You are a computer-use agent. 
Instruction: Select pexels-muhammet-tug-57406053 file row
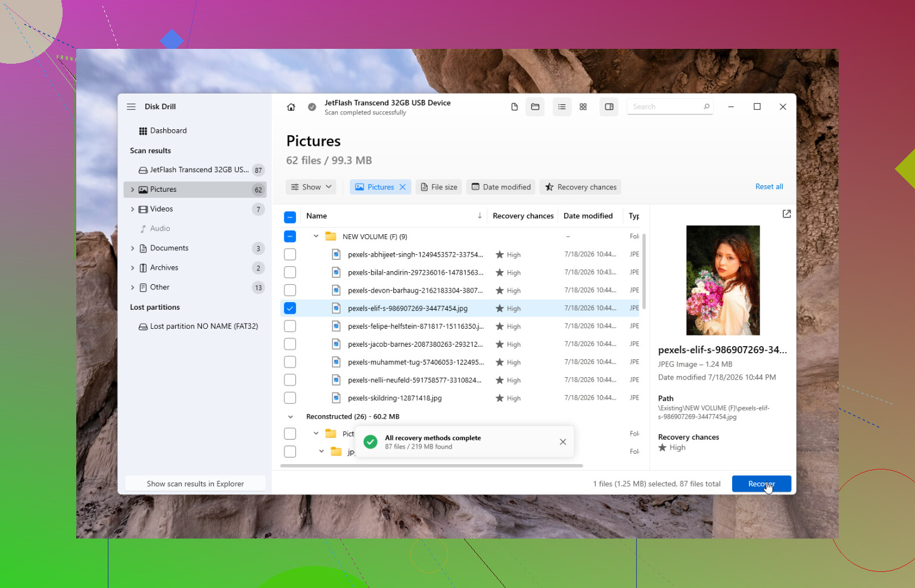click(459, 362)
